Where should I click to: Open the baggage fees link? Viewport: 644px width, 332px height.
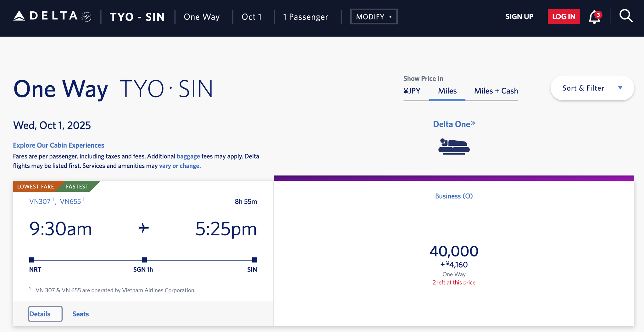tap(188, 156)
